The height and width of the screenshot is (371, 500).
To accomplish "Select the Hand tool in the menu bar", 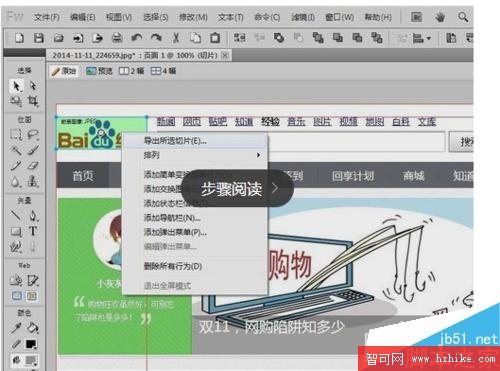I will click(x=440, y=17).
